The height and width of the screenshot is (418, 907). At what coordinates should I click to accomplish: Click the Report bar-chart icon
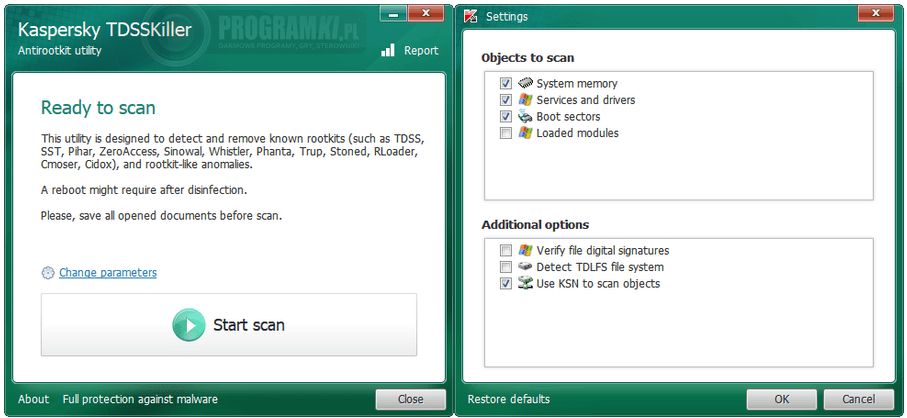388,50
